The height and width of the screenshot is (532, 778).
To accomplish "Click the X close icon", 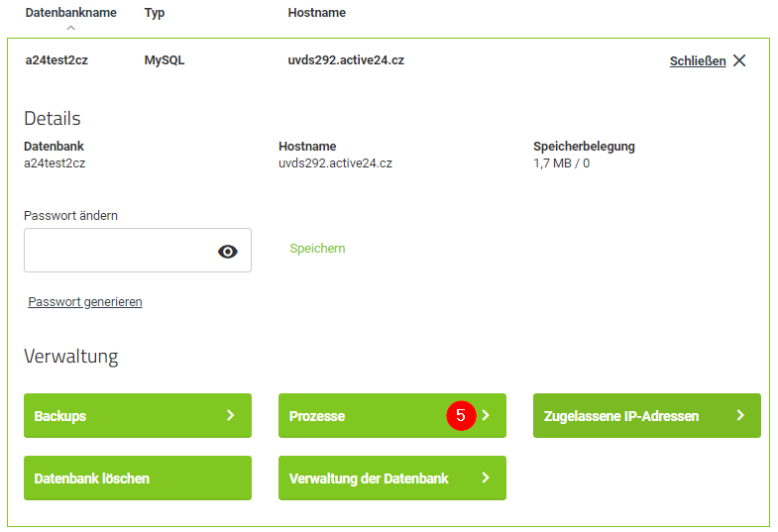I will (739, 60).
